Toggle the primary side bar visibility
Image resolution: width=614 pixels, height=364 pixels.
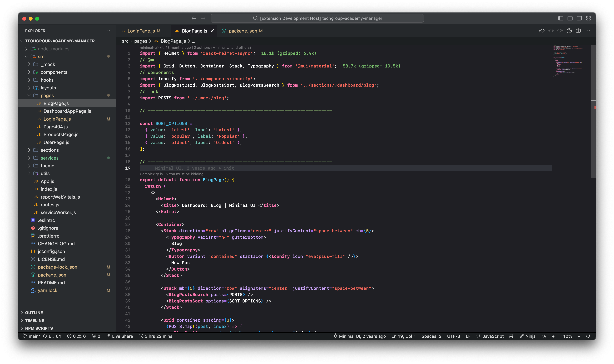pos(560,18)
